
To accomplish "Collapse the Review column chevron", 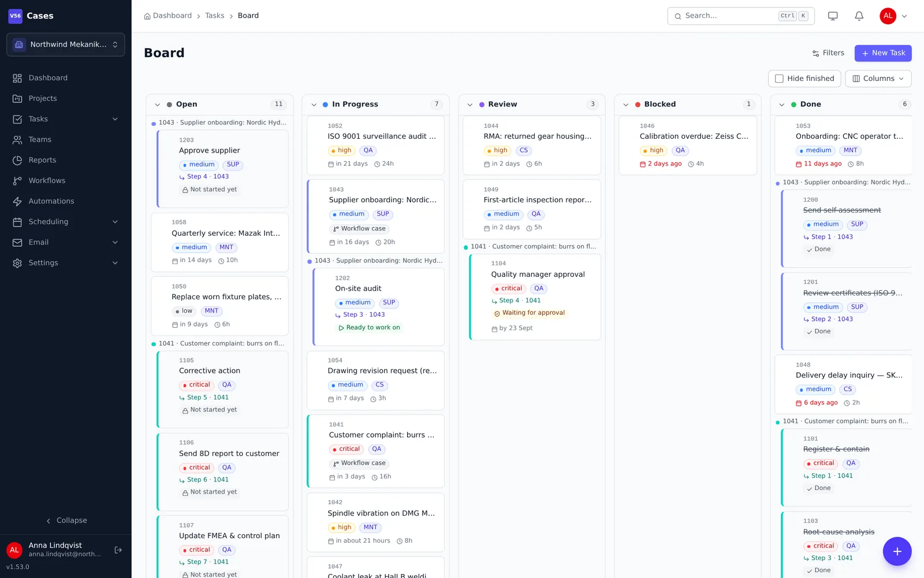I will point(470,105).
